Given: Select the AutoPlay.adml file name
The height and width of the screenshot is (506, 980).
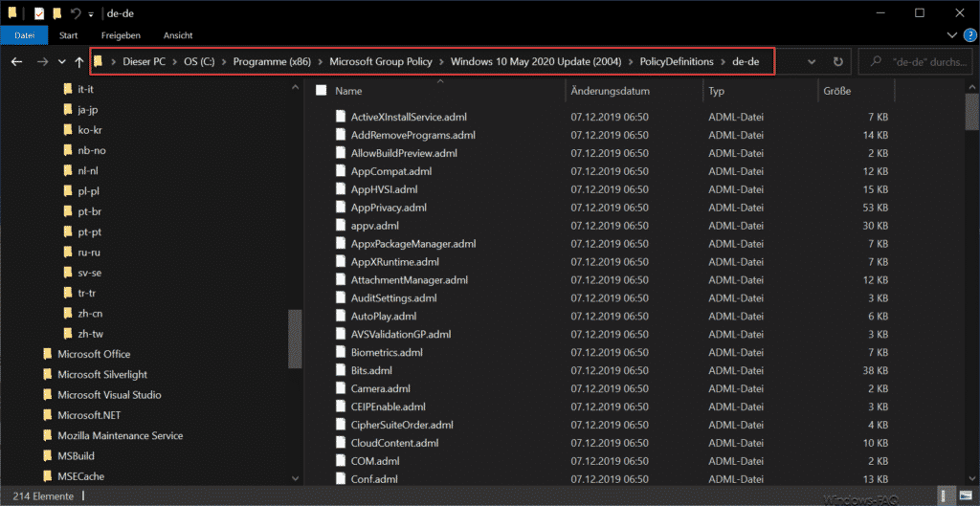Looking at the screenshot, I should [384, 316].
